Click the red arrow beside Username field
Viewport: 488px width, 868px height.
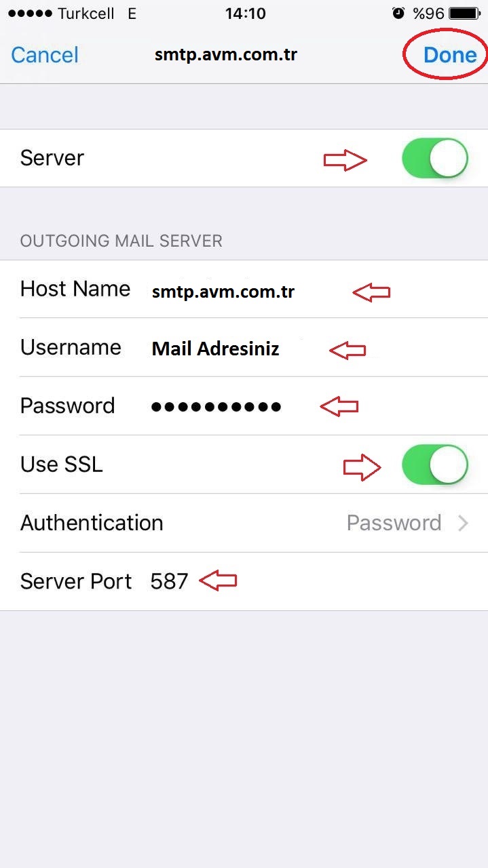[x=348, y=350]
